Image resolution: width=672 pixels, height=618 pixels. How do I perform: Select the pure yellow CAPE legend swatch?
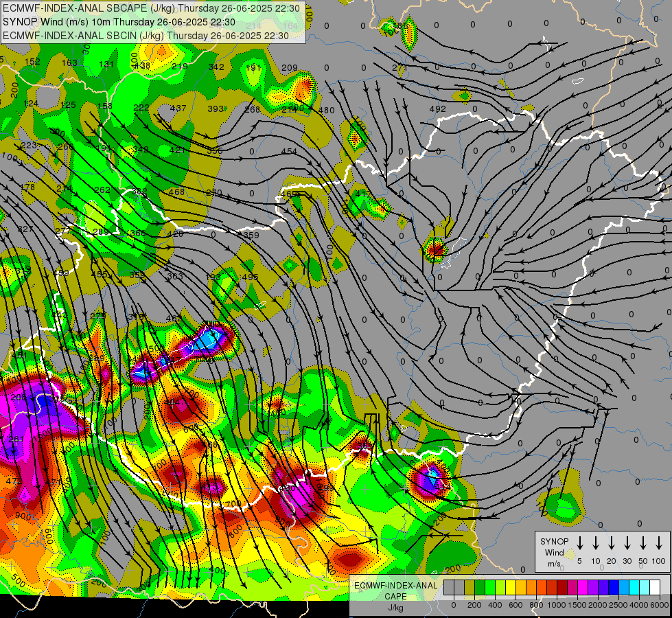click(x=511, y=588)
